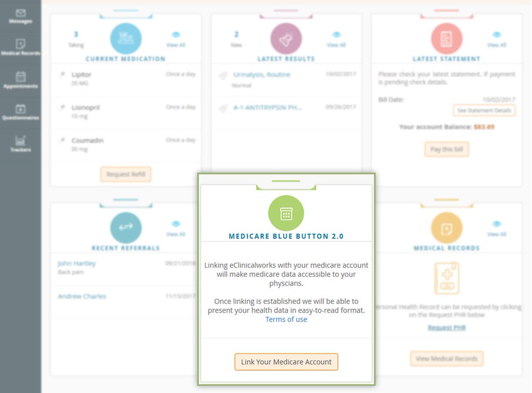
Task: Open Trackers in the sidebar
Action: [20, 144]
